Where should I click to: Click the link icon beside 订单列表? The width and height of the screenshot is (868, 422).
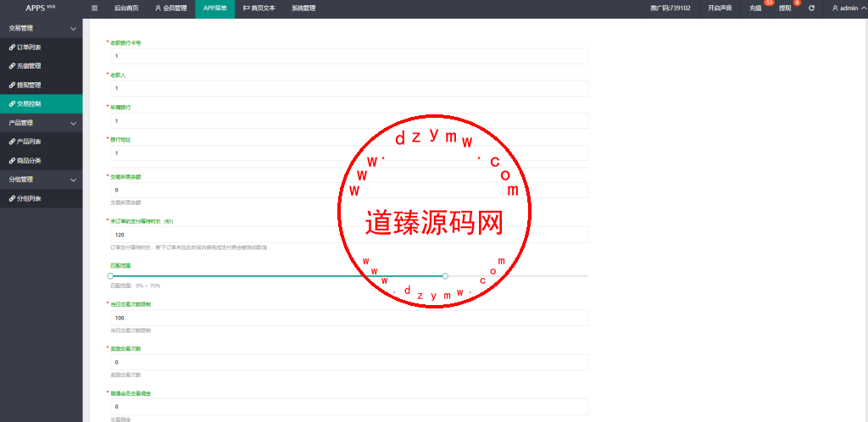[x=12, y=47]
